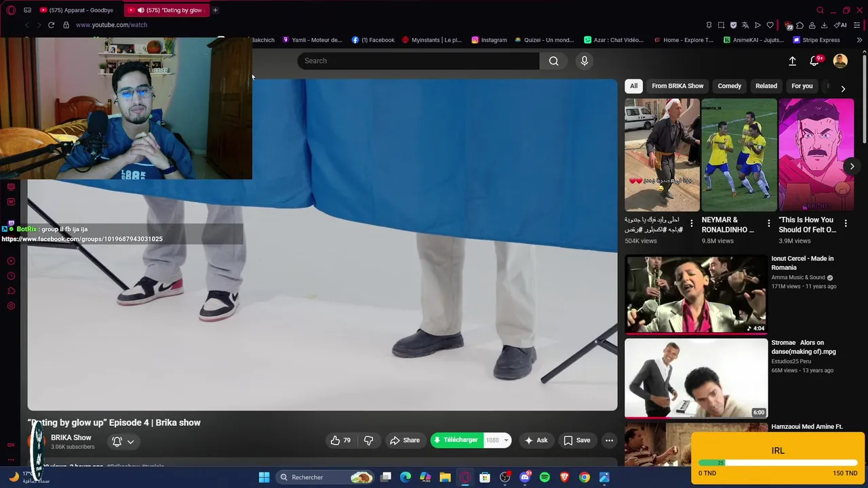The width and height of the screenshot is (868, 488).
Task: Open the more actions ellipsis menu
Action: pyautogui.click(x=609, y=441)
